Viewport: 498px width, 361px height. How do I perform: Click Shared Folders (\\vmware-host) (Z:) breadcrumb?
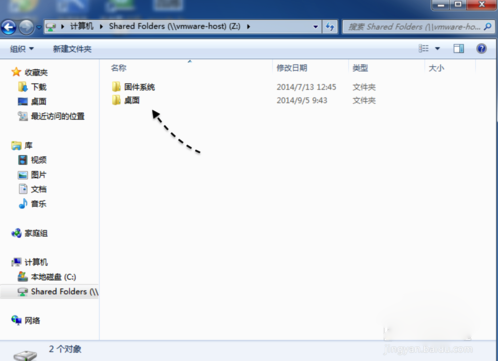pos(175,26)
